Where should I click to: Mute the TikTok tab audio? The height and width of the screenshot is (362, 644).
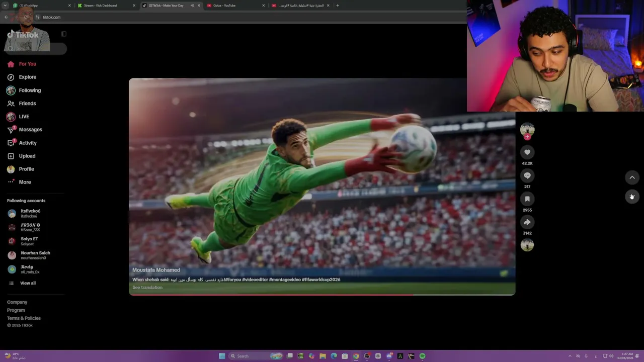pos(192,6)
